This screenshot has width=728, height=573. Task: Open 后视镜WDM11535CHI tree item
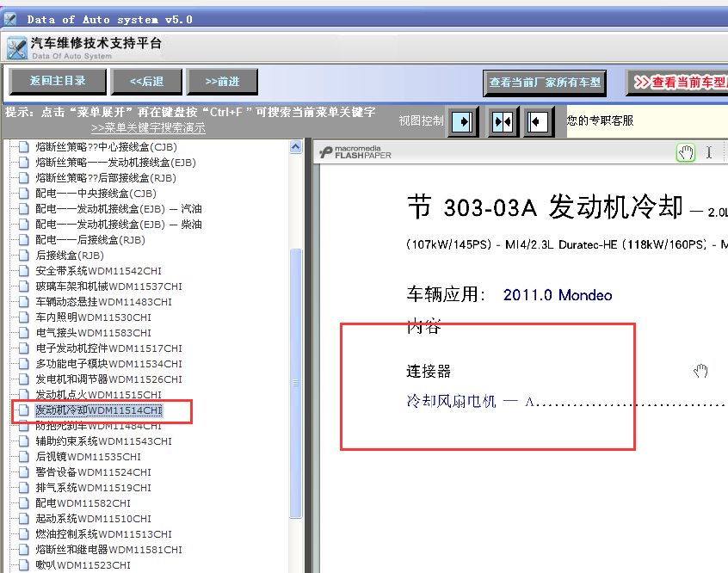pos(89,457)
